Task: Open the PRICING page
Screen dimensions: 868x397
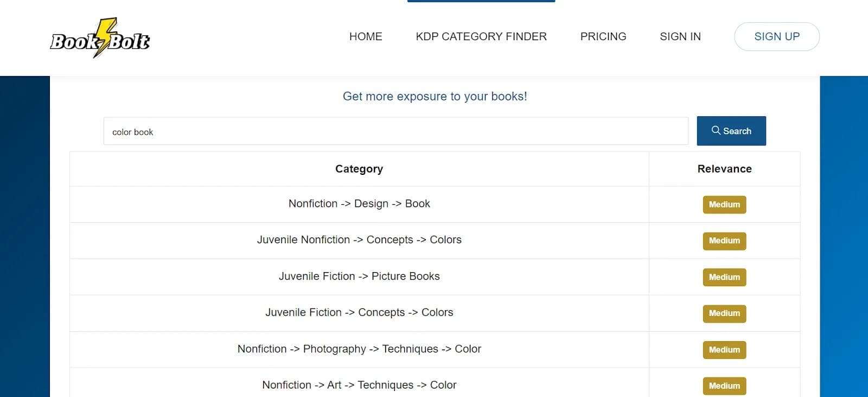Action: coord(603,36)
